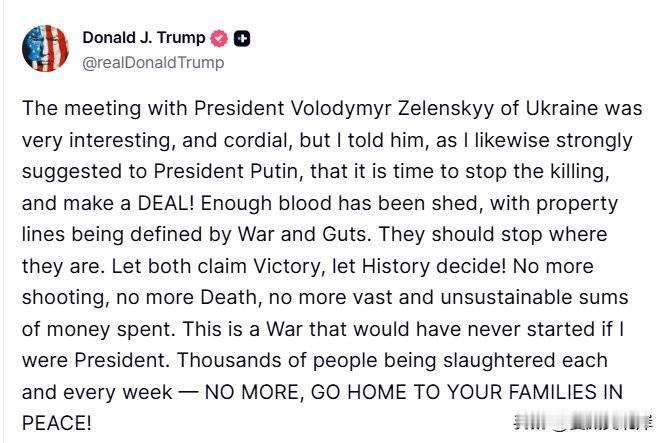
Task: Open the flag-painted profile avatar
Action: pyautogui.click(x=45, y=48)
